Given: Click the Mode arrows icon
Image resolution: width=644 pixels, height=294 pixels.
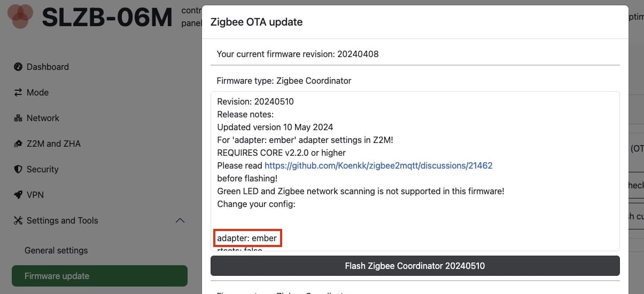Looking at the screenshot, I should [x=18, y=92].
